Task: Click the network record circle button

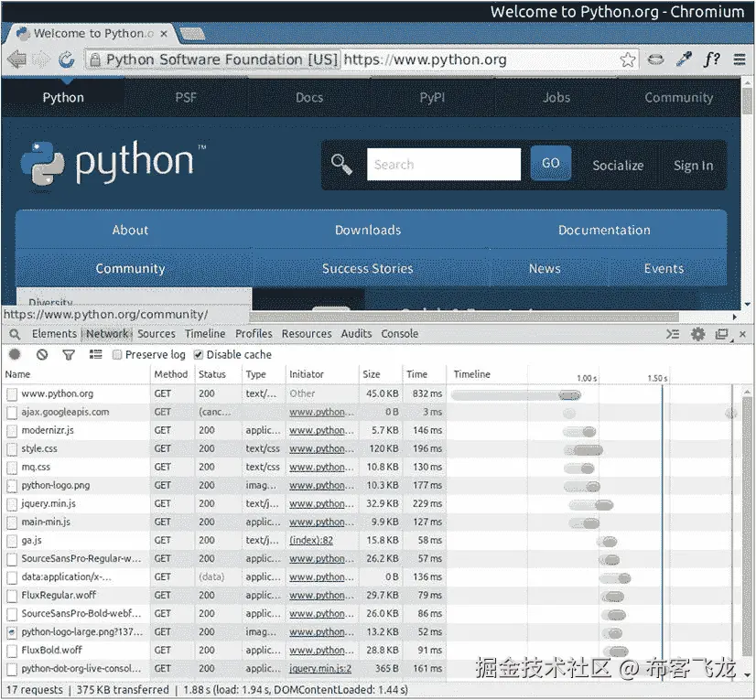Action: click(15, 355)
